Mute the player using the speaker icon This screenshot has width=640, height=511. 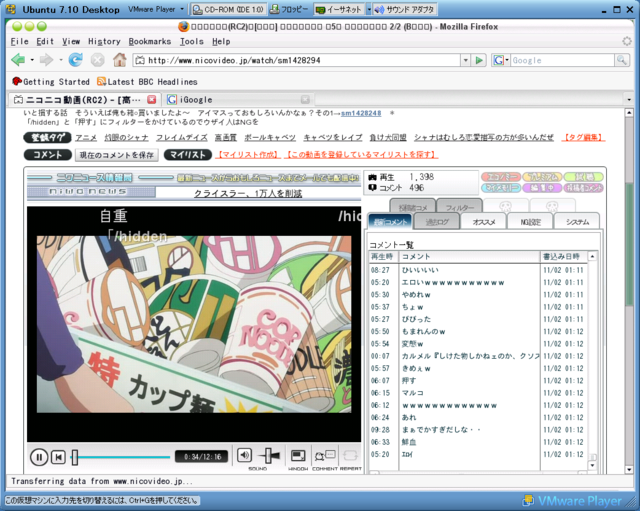[244, 455]
